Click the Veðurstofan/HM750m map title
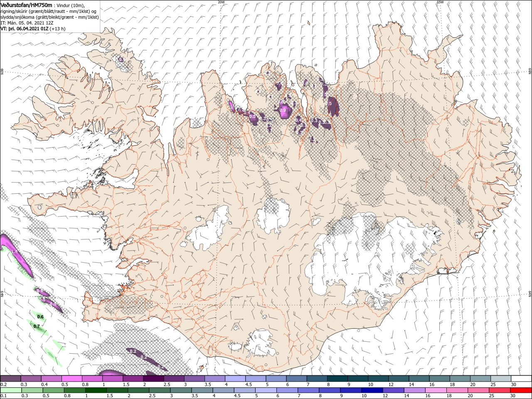This screenshot has height=399, width=532. coord(26,5)
